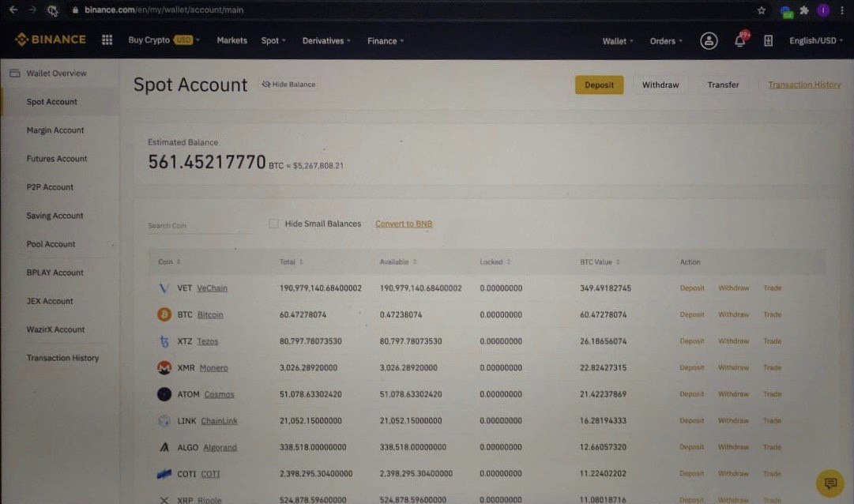This screenshot has height=504, width=854.
Task: Click Trade in the XTZ row
Action: tap(773, 341)
